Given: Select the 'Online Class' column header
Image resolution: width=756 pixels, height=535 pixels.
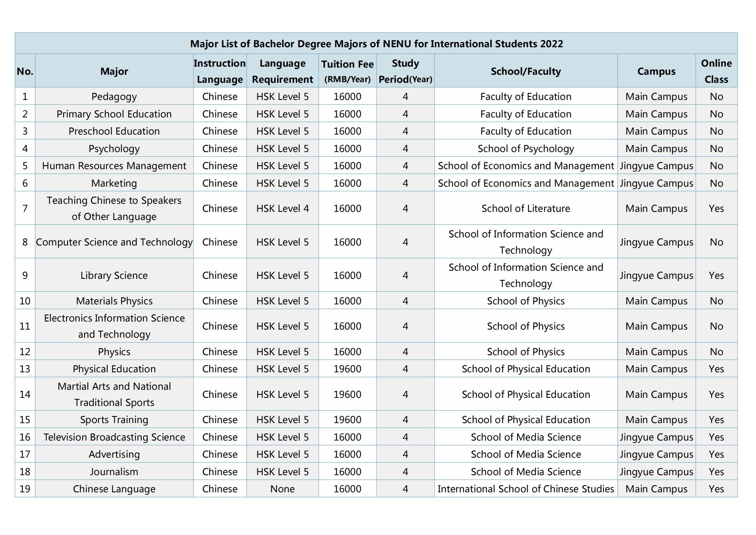Looking at the screenshot, I should point(716,71).
